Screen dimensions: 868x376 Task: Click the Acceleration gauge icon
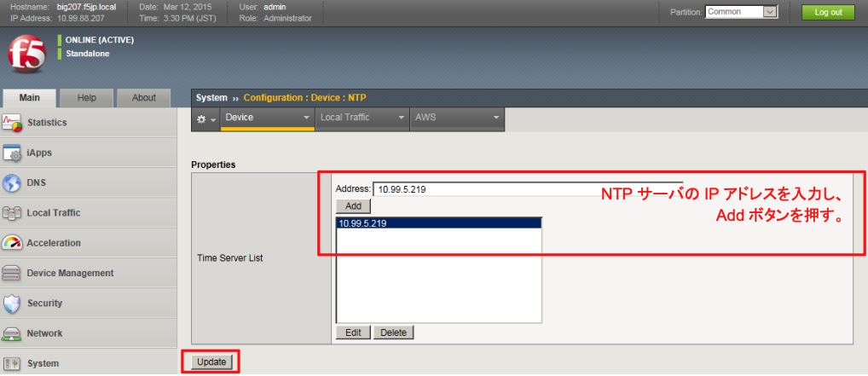click(12, 243)
